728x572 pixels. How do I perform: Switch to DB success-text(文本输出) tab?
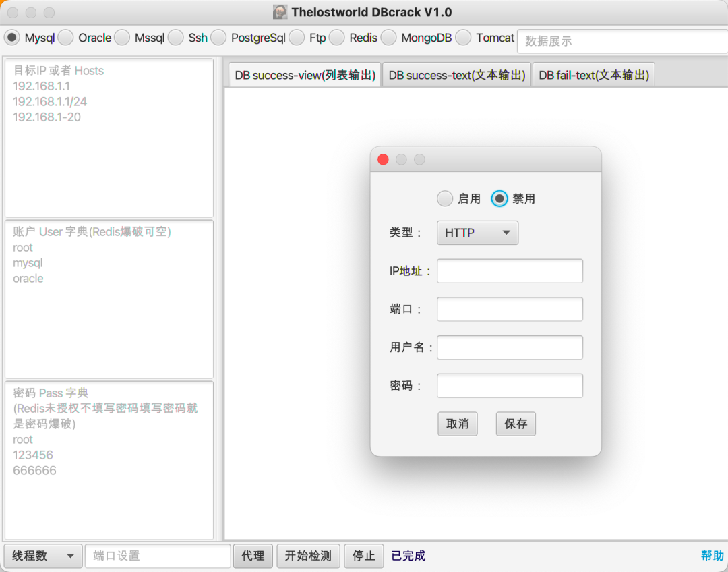pos(457,75)
